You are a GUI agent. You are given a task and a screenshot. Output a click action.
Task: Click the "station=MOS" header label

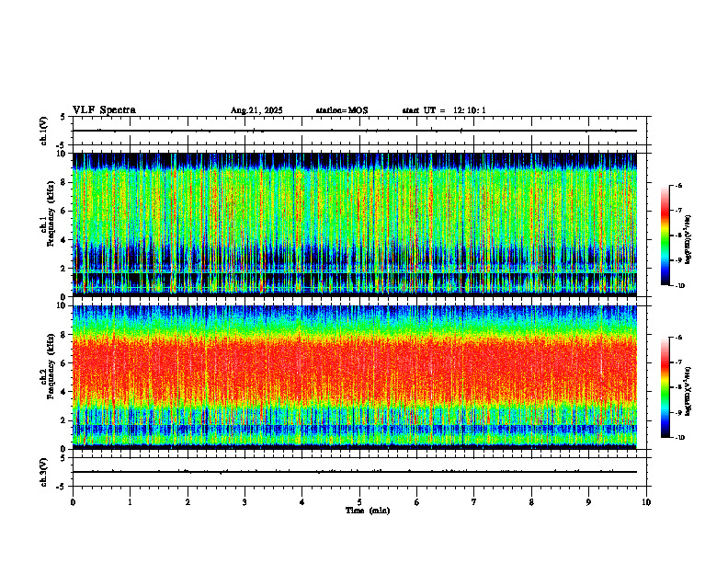tap(342, 110)
